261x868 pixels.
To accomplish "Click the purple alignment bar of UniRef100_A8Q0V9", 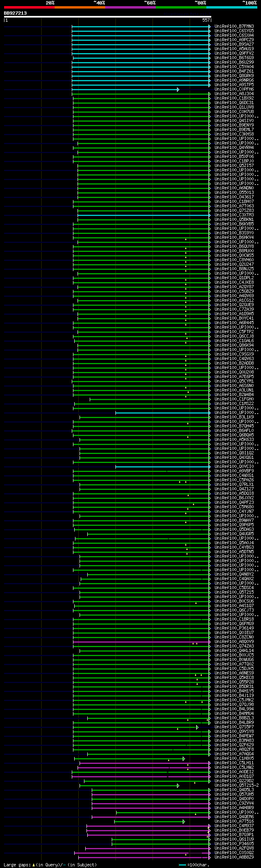I will pyautogui.click(x=142, y=642).
